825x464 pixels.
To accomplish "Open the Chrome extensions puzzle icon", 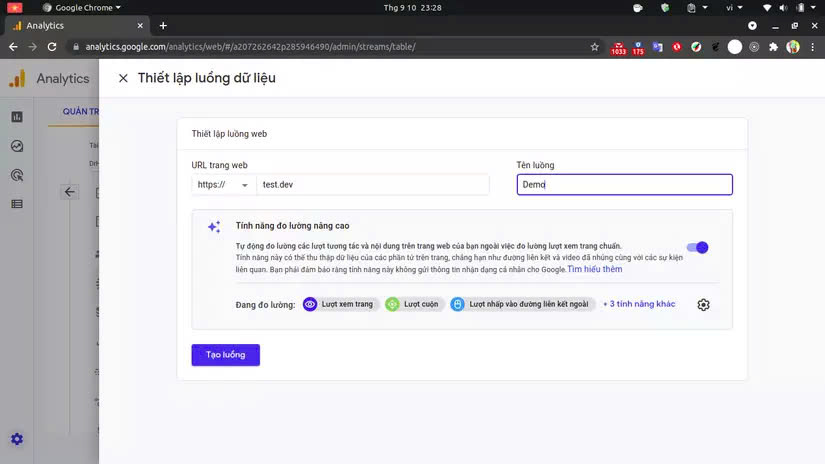I will 773,47.
